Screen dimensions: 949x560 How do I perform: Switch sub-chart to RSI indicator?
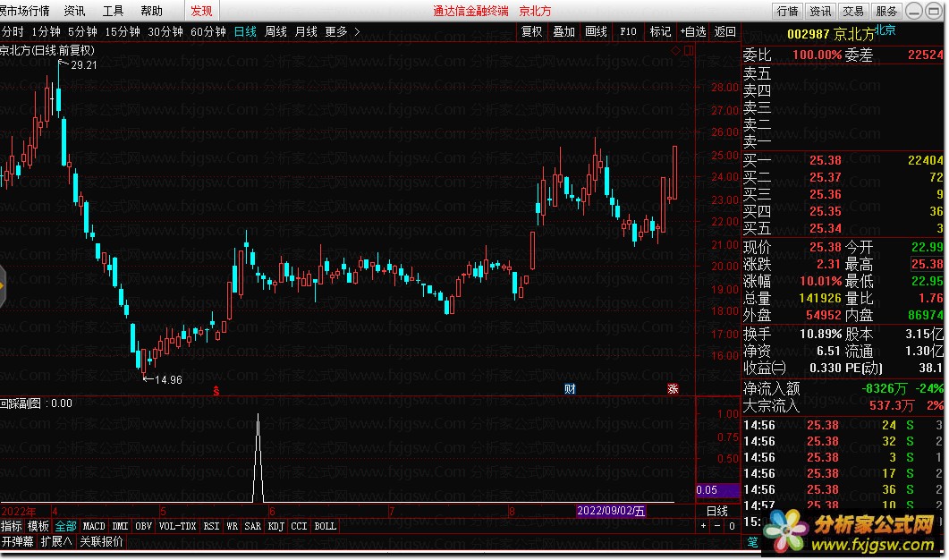click(x=211, y=526)
